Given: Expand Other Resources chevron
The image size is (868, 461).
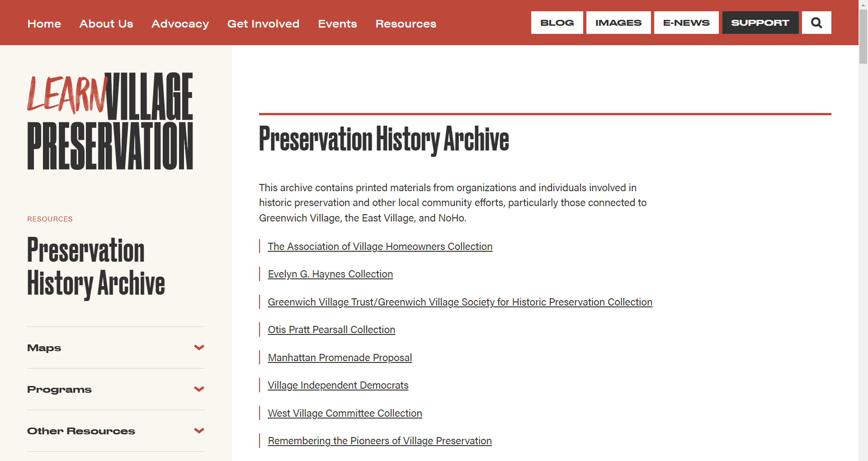Looking at the screenshot, I should click(x=199, y=431).
